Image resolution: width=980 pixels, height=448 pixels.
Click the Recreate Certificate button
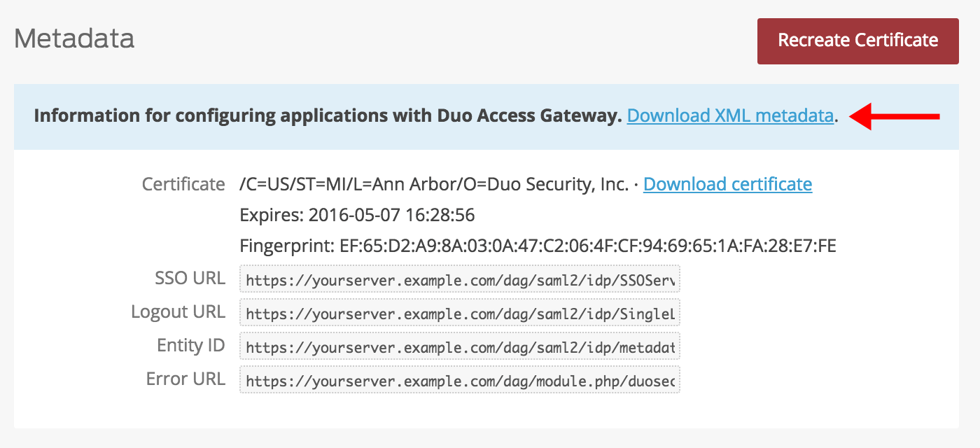point(857,41)
